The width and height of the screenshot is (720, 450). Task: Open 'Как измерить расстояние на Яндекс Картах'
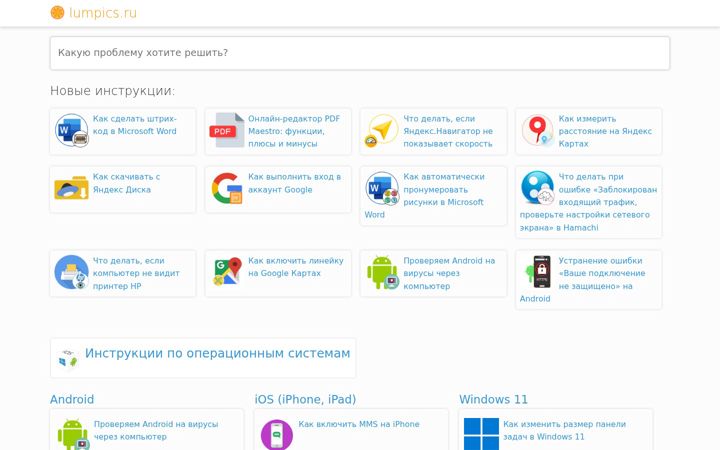(x=605, y=131)
